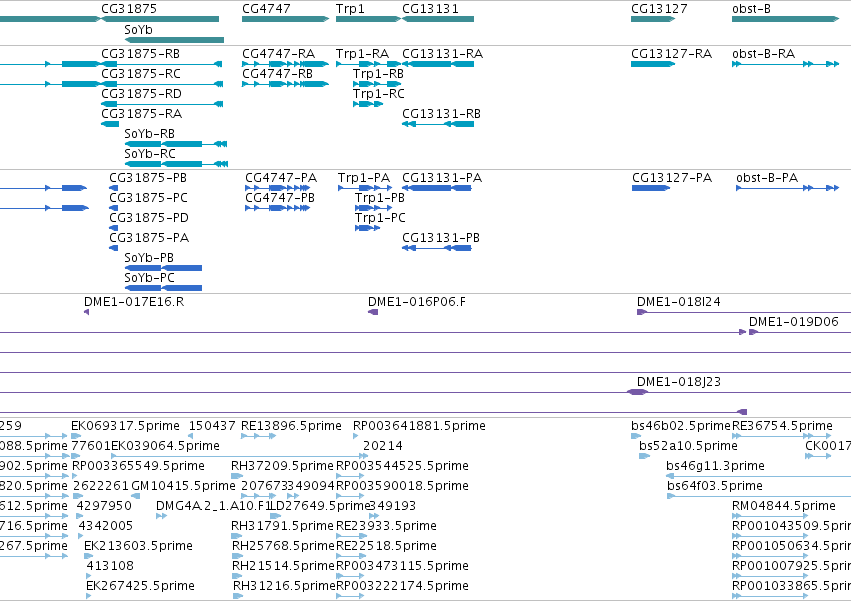Select EST bs46g11.3prime
The height and width of the screenshot is (601, 851).
(759, 476)
